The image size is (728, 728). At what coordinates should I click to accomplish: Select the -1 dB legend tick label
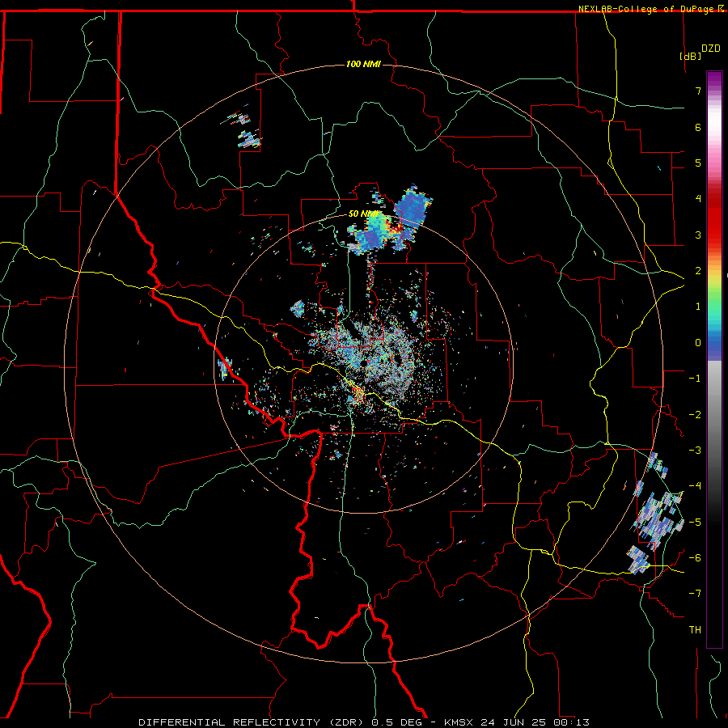point(695,379)
